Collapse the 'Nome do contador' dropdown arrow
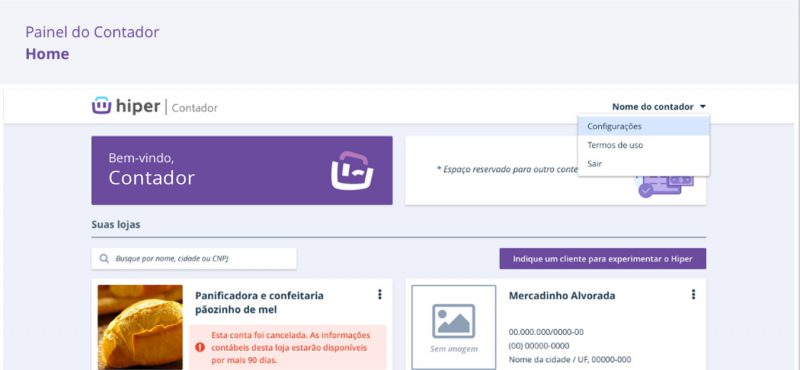Screen dimensions: 800x370 [x=703, y=107]
